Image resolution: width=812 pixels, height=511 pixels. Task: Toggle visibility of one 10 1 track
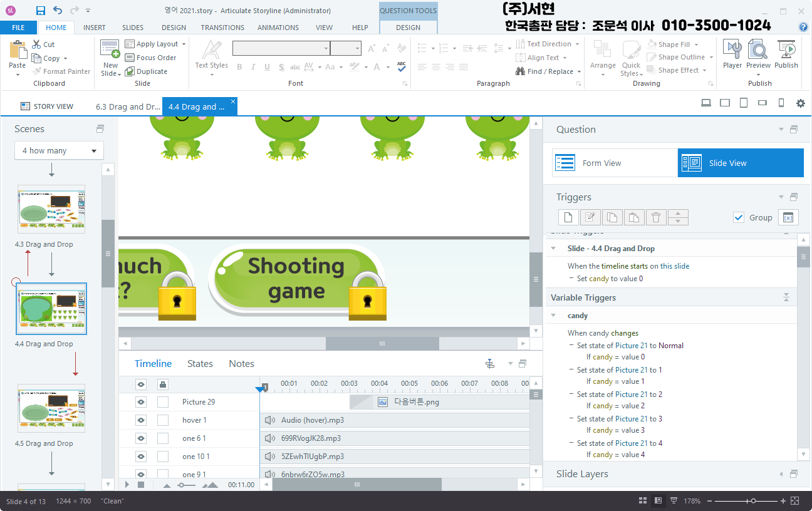pos(141,457)
